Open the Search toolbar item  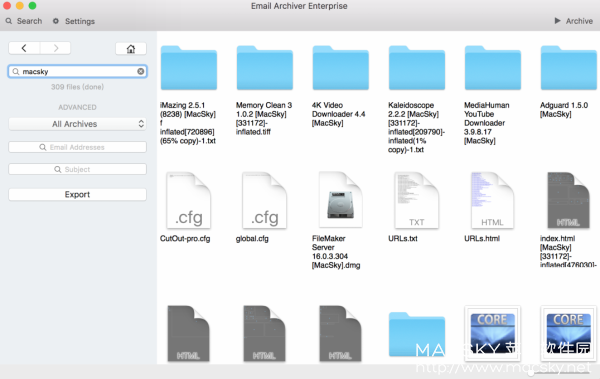point(24,21)
